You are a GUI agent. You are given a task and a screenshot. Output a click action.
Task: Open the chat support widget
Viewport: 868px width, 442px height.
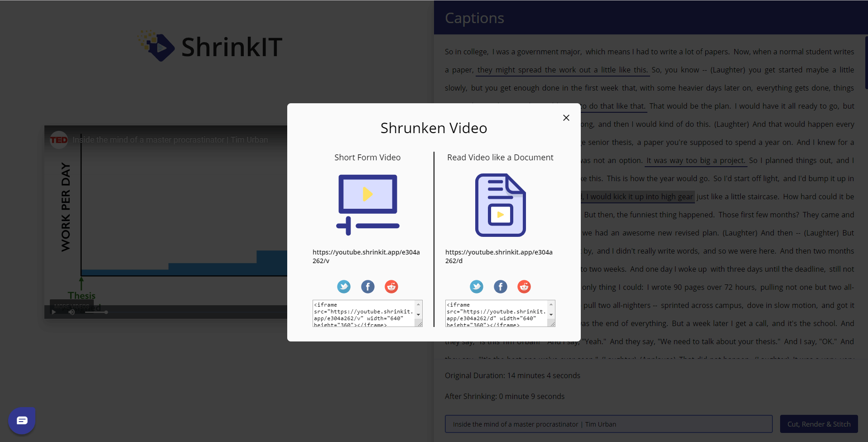tap(22, 420)
